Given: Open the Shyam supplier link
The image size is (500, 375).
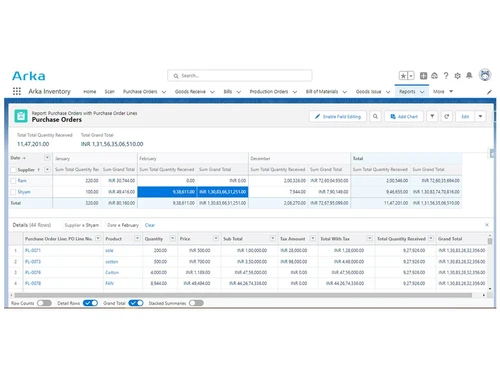Looking at the screenshot, I should pos(24,192).
